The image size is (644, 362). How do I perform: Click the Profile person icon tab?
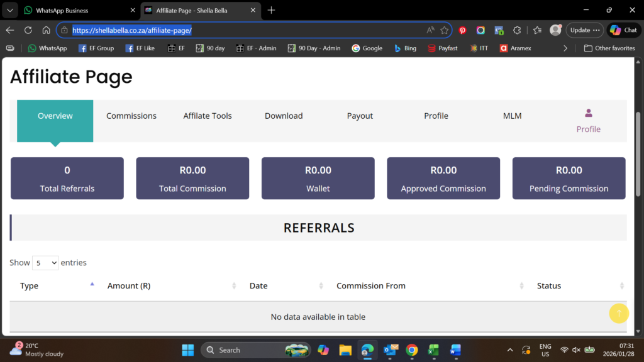pyautogui.click(x=588, y=121)
